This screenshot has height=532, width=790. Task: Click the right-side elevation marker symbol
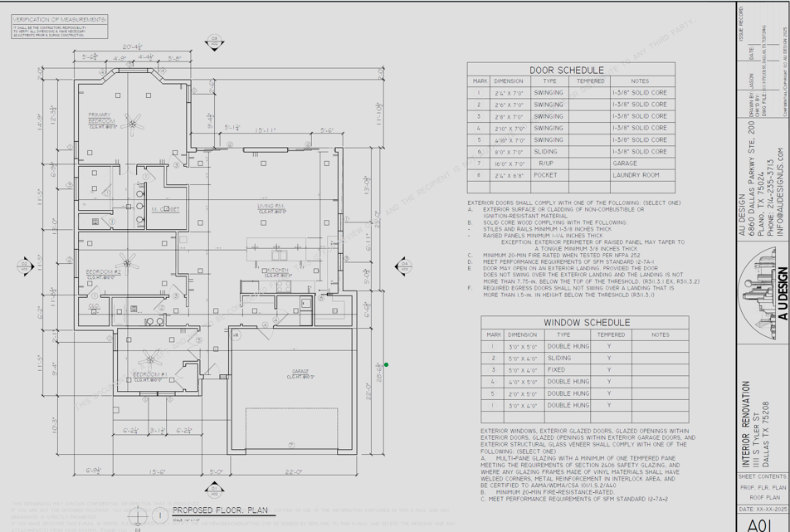pos(402,266)
